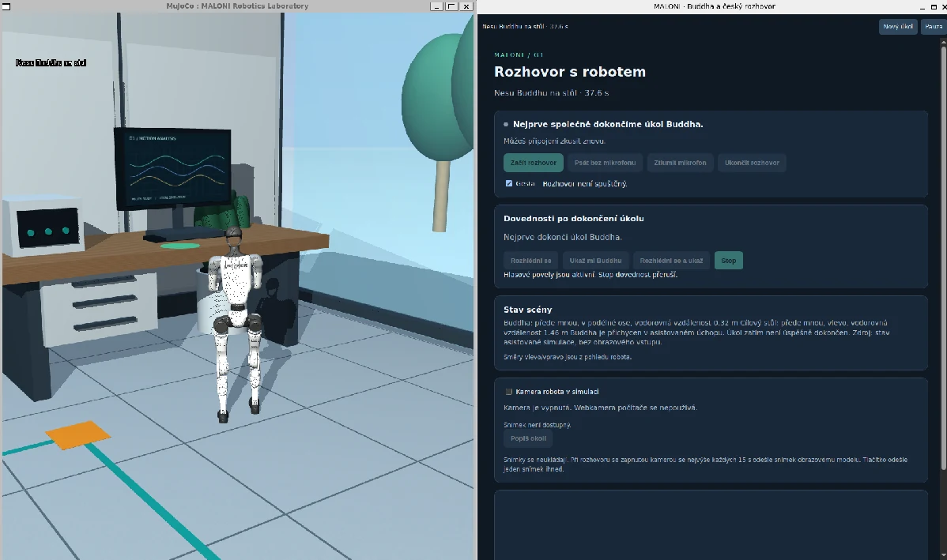Minimize the MALONI conversation window
The width and height of the screenshot is (947, 560).
point(922,6)
